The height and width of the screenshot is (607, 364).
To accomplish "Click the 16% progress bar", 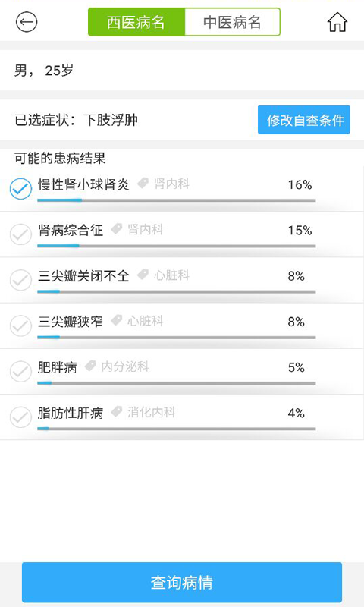I will point(177,200).
